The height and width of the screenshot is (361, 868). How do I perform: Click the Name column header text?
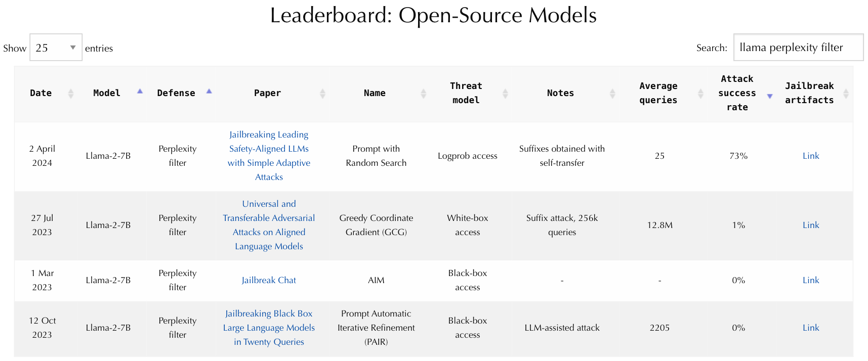(x=375, y=93)
